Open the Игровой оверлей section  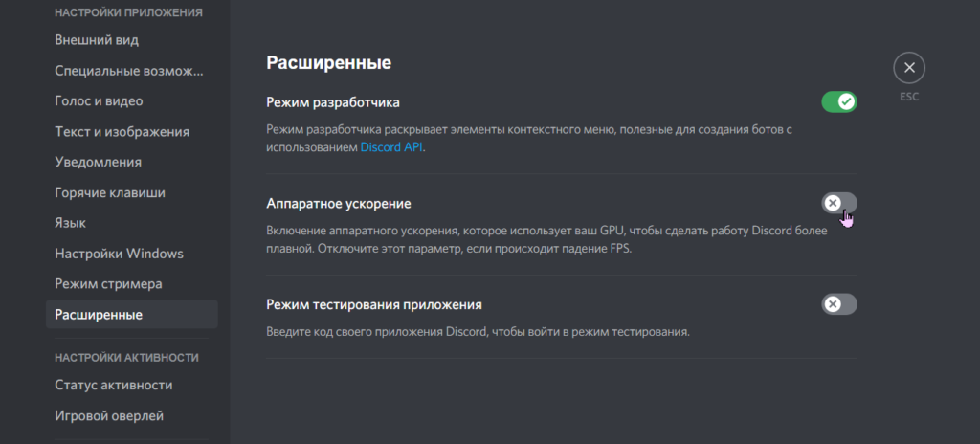(x=109, y=415)
